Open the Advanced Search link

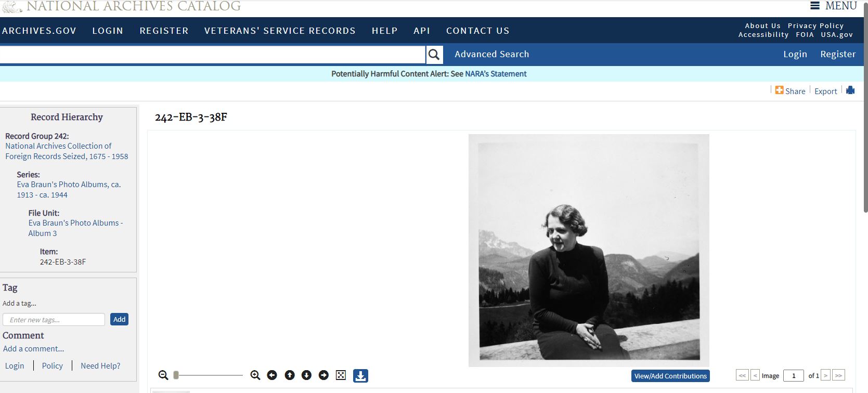pos(491,54)
